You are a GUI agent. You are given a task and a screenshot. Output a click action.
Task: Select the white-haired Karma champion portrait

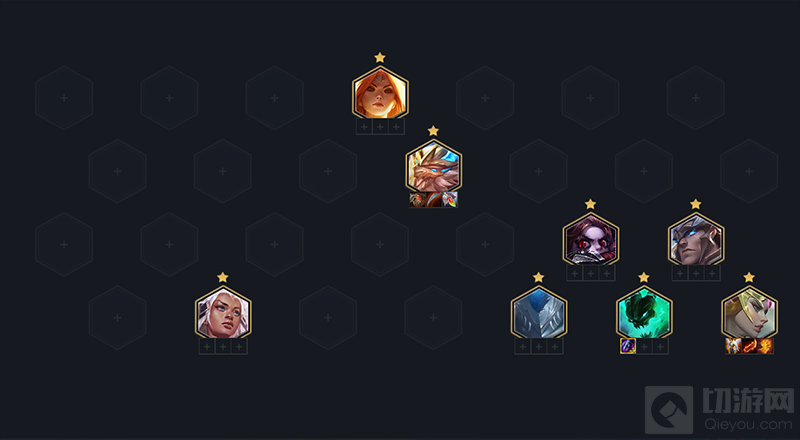click(223, 313)
